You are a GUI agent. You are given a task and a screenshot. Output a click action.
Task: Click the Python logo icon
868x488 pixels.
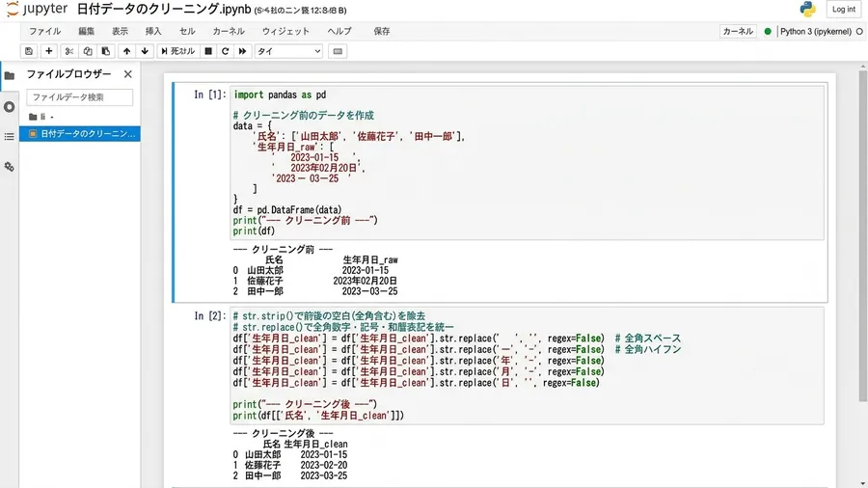click(807, 9)
